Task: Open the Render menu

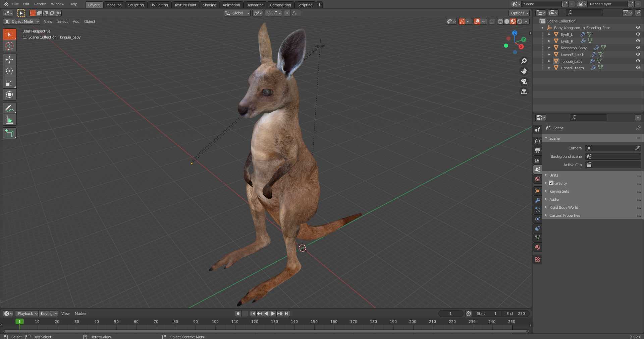Action: (x=40, y=4)
